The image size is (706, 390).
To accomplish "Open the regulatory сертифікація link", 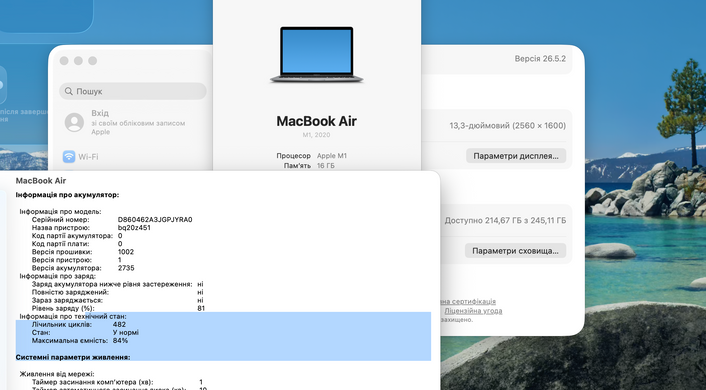I will tap(468, 301).
